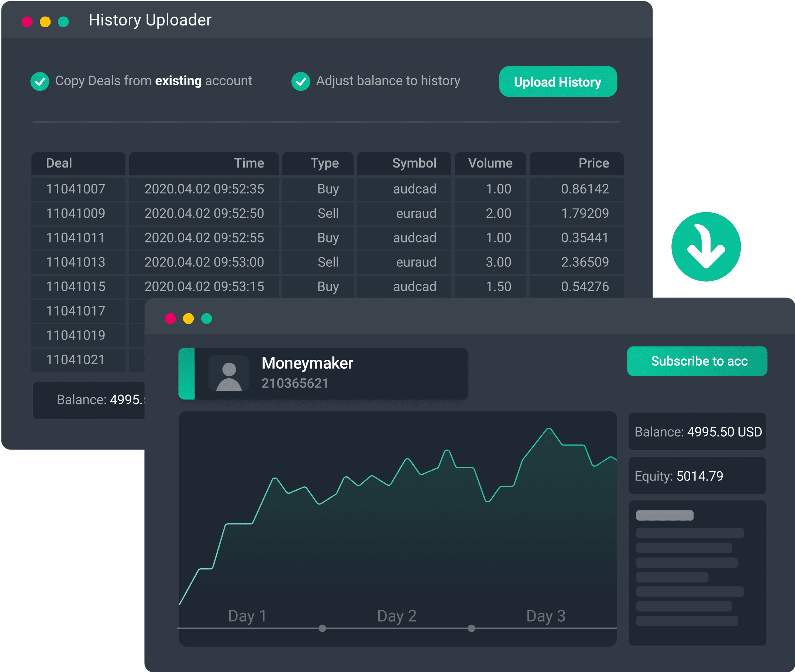Maximize the Moneymaker window with green dot
Screen dimensions: 795x672
(206, 318)
